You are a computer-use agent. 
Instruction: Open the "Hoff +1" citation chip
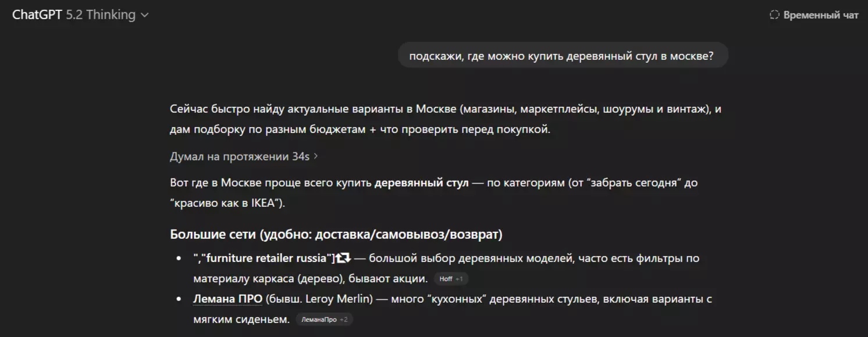(x=452, y=278)
